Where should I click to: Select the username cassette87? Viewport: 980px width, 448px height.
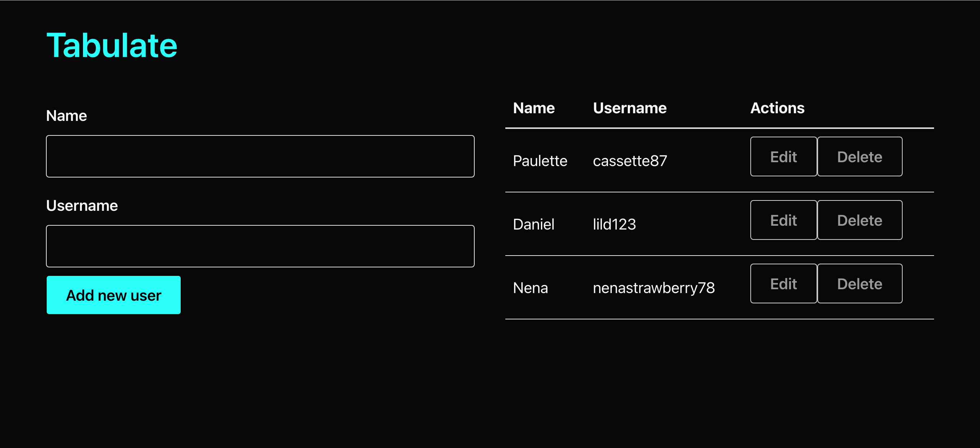630,161
